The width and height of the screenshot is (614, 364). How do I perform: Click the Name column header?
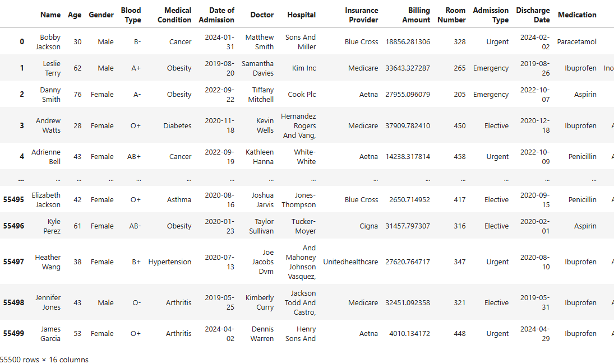50,15
